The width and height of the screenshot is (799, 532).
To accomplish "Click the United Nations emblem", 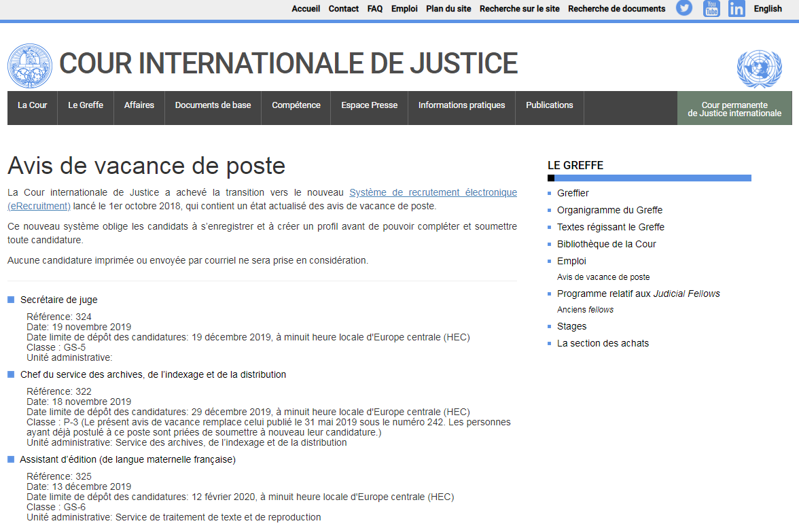I will 760,69.
